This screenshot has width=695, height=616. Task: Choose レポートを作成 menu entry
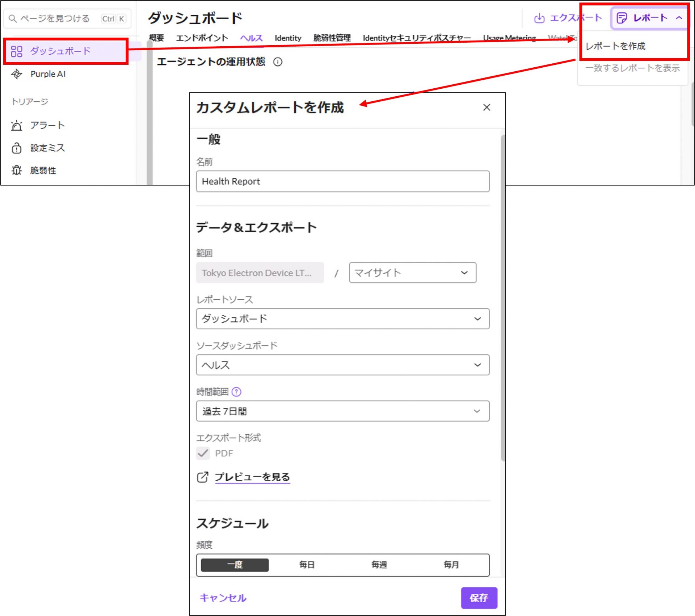pos(615,46)
